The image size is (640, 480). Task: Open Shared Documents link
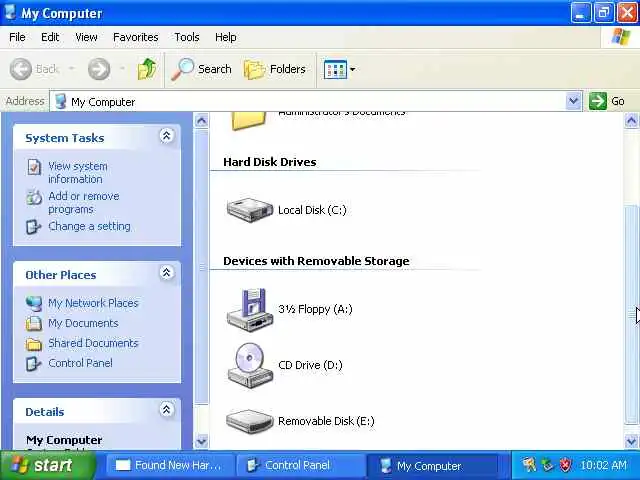coord(93,343)
